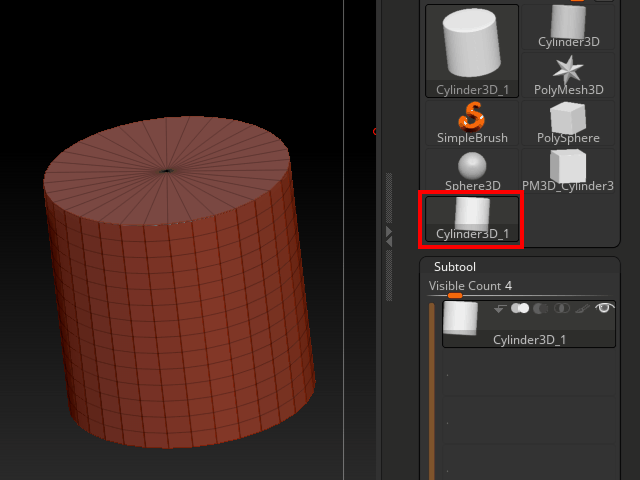
Task: Toggle the eye visibility of Cylinder3D_1 subtool
Action: [604, 309]
